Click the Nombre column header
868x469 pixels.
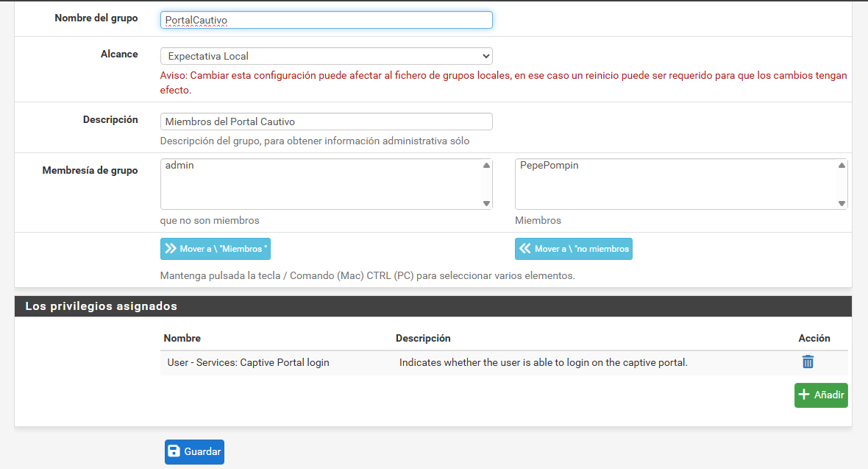(182, 338)
